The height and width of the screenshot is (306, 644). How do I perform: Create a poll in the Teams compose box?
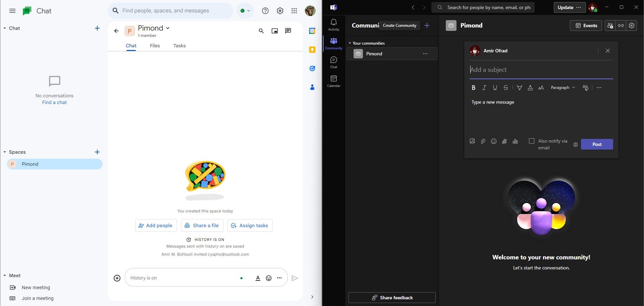click(515, 141)
